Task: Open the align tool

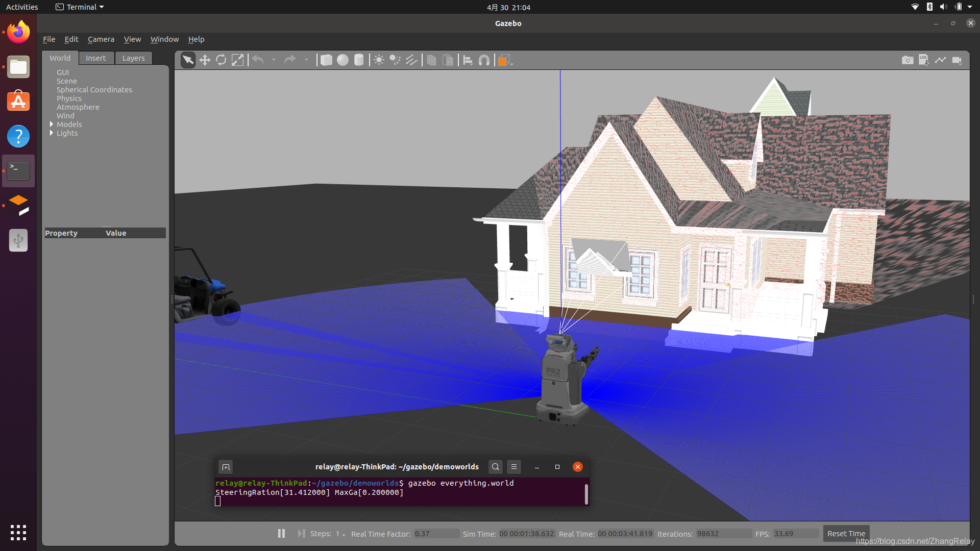Action: (468, 60)
